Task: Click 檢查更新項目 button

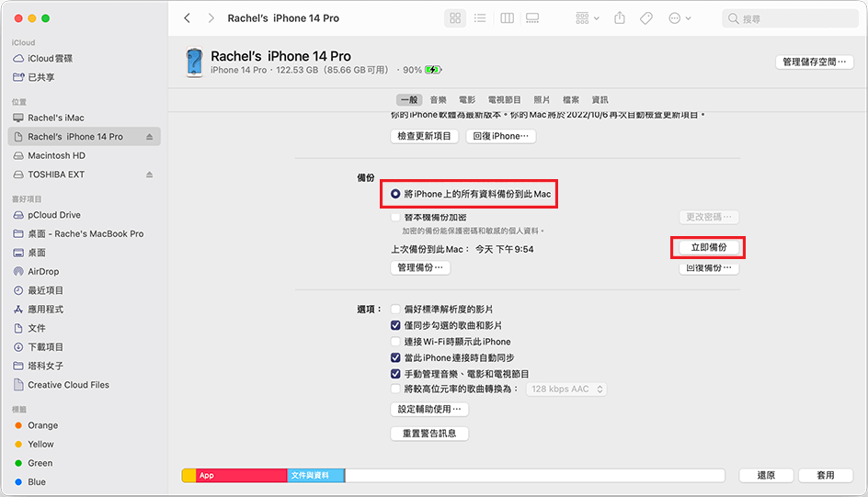Action: 424,136
